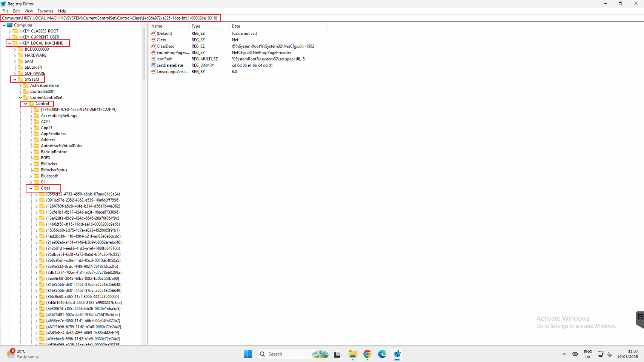
Task: Click the Start button on the taskbar
Action: point(247,354)
